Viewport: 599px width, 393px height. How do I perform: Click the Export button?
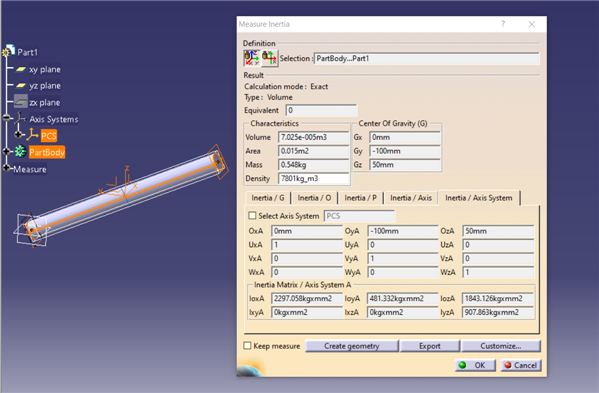[x=430, y=346]
